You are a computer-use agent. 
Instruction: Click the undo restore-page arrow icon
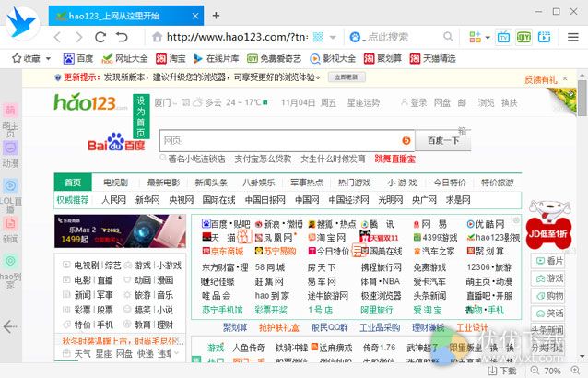point(123,37)
